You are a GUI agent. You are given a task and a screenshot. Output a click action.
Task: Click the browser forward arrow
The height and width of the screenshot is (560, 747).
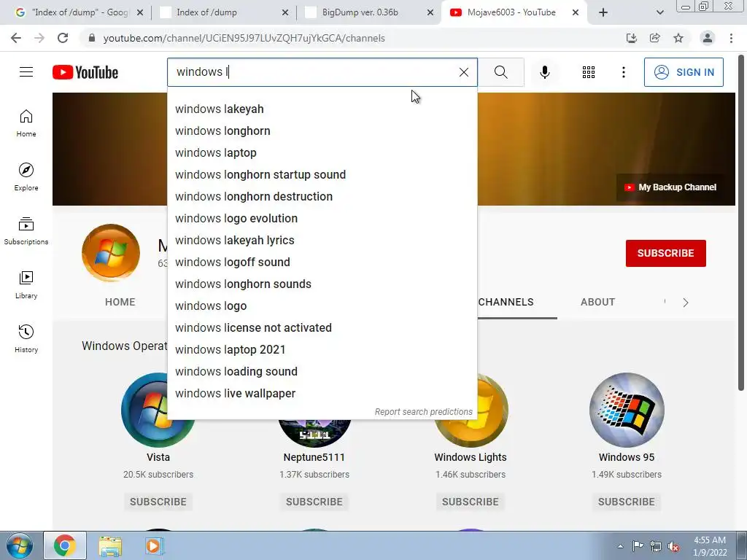(39, 38)
